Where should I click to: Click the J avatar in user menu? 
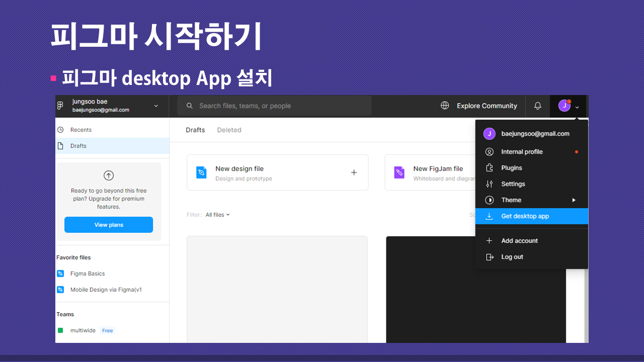pos(489,134)
